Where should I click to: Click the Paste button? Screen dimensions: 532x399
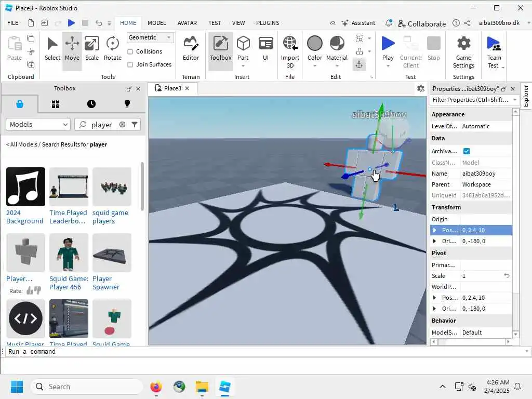point(14,48)
